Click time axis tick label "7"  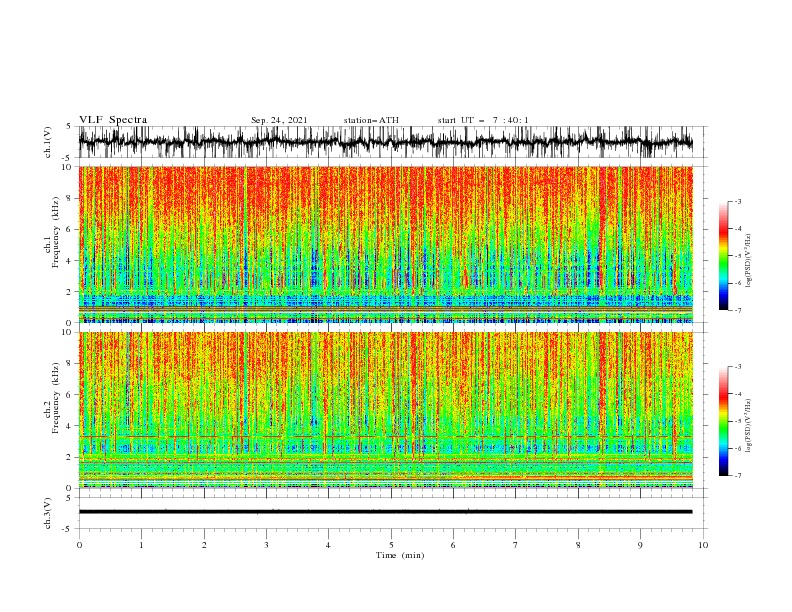point(516,545)
